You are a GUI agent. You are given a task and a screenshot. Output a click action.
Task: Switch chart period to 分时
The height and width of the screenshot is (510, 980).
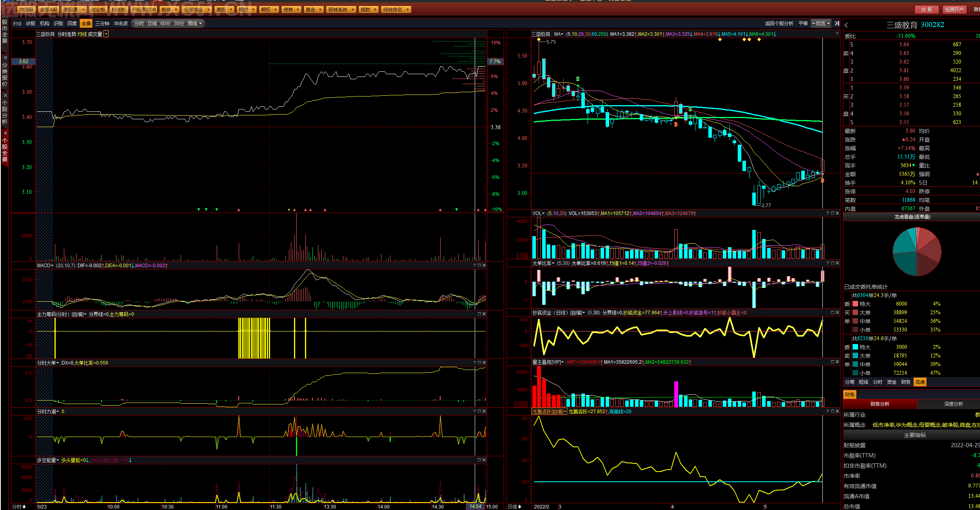[139, 24]
